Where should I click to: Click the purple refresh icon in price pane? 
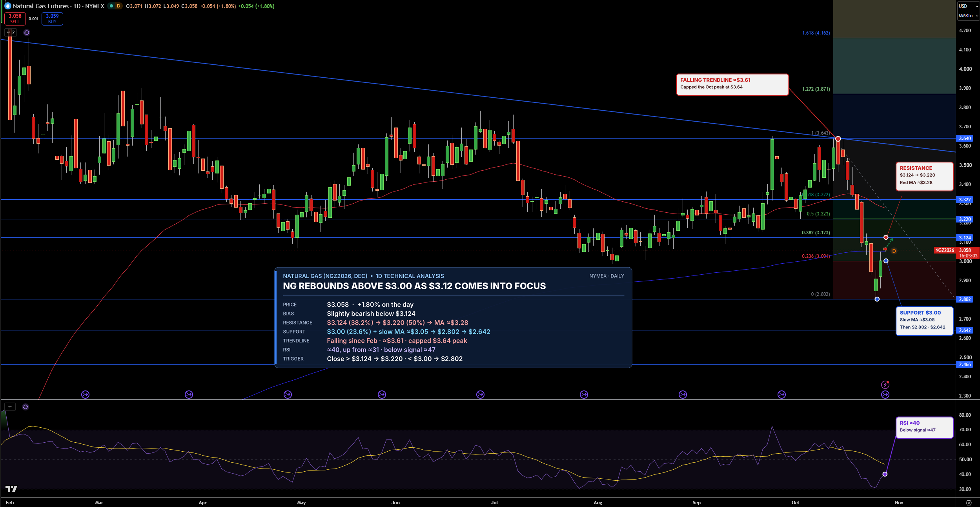tap(27, 33)
